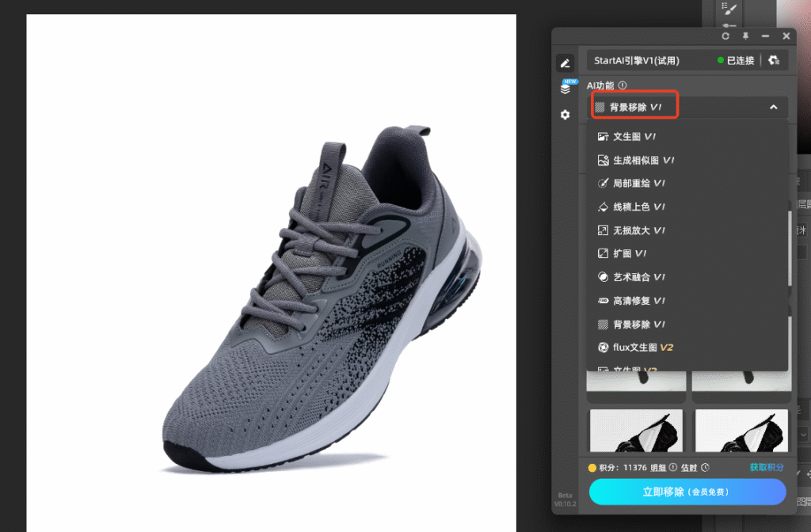Collapse the 背景移除 V1 function dropdown
This screenshot has height=532, width=811.
point(773,107)
